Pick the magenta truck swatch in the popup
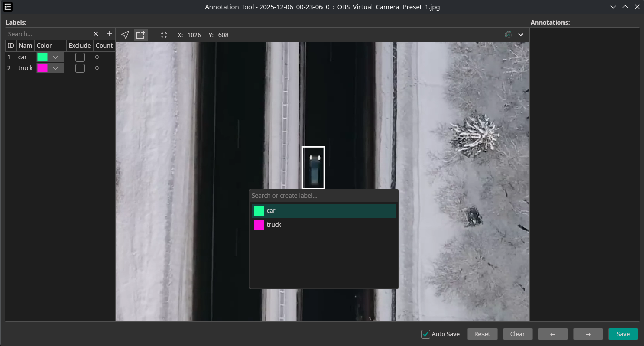Viewport: 644px width, 346px height. pyautogui.click(x=259, y=225)
